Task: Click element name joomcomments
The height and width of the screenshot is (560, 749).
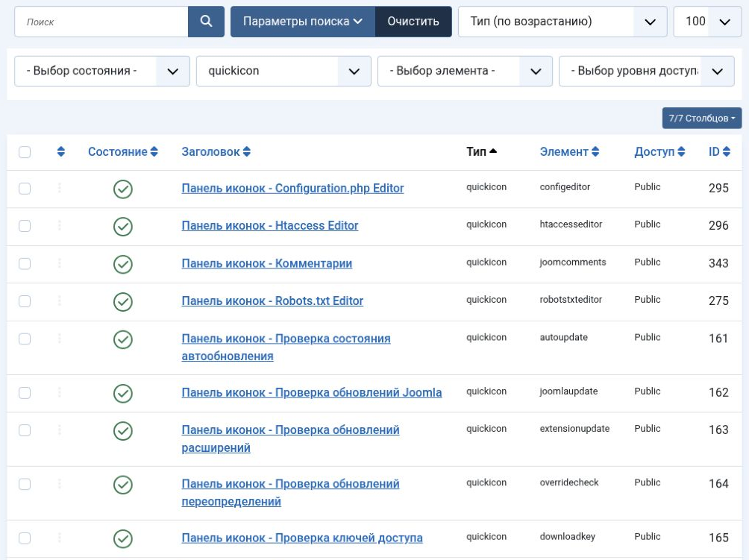Action: (573, 262)
